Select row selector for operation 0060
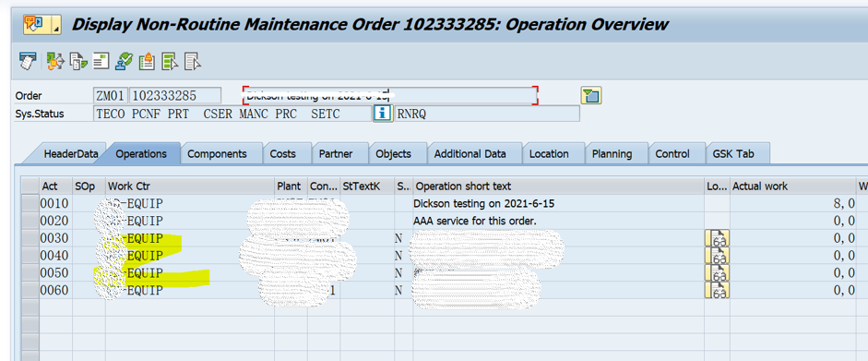The width and height of the screenshot is (868, 361). pyautogui.click(x=30, y=290)
